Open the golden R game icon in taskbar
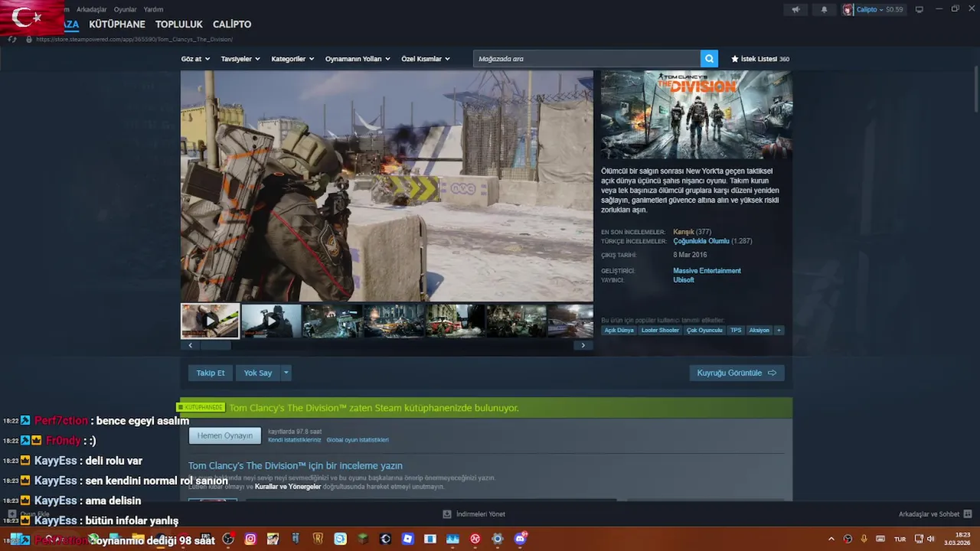The width and height of the screenshot is (980, 551). tap(318, 539)
